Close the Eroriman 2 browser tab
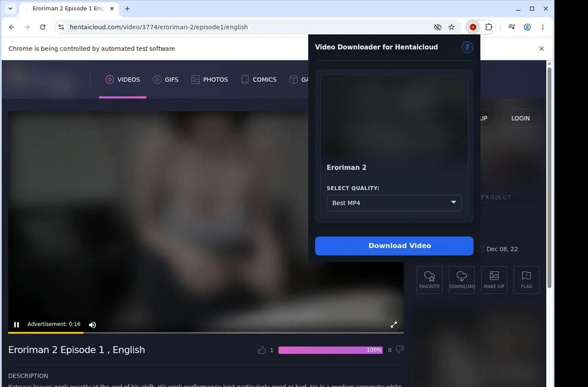The width and height of the screenshot is (588, 387). point(112,9)
